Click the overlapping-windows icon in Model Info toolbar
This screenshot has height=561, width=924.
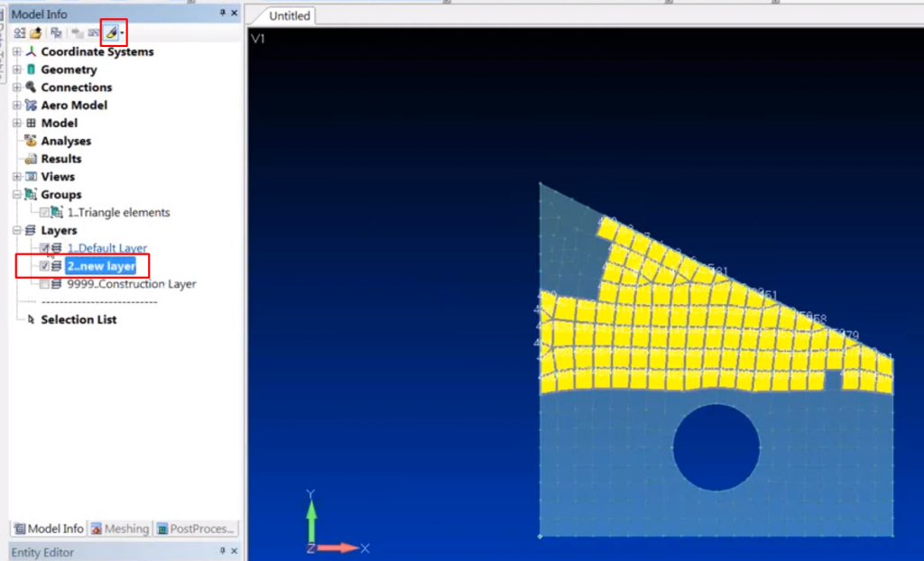57,33
